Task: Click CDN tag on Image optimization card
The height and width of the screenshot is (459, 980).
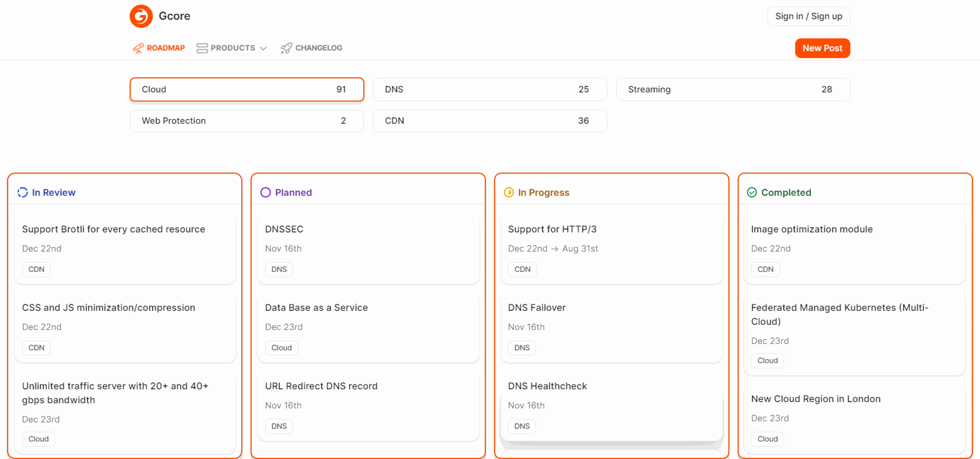Action: click(766, 269)
